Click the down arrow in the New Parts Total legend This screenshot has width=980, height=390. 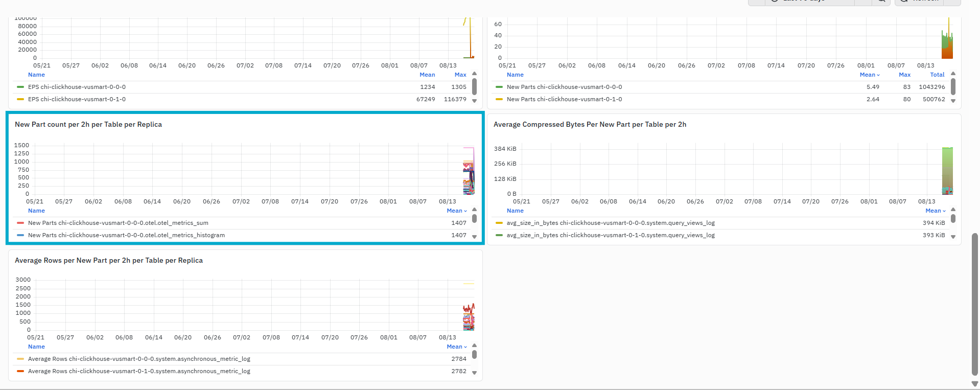click(953, 101)
